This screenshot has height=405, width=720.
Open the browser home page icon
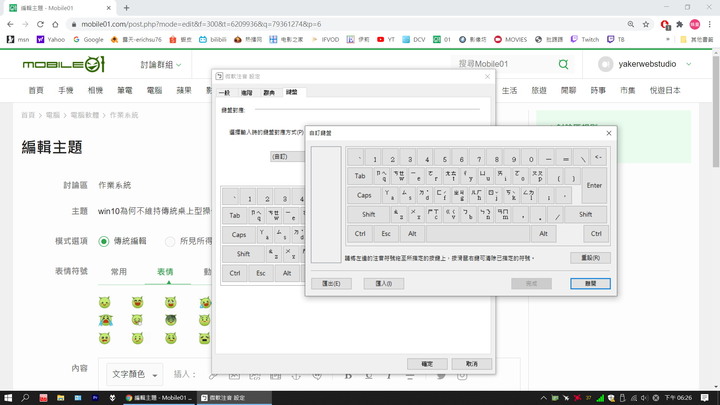(x=55, y=24)
